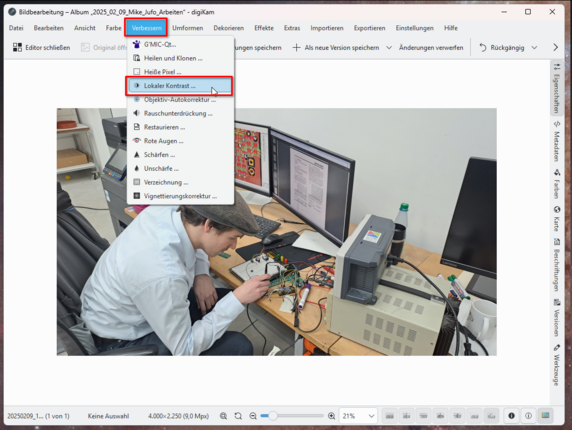The image size is (572, 430).
Task: Toggle under-exposure indicator (filled circle)
Action: tap(511, 416)
